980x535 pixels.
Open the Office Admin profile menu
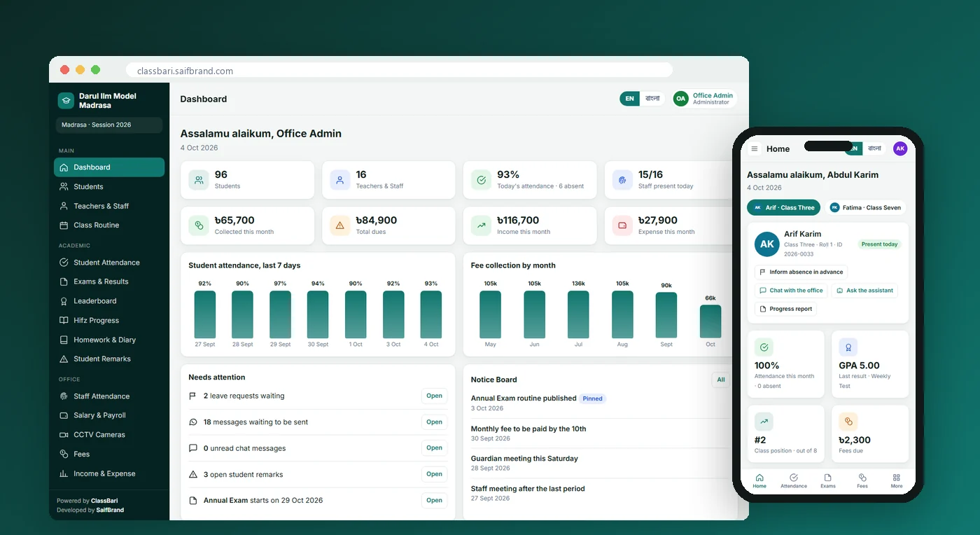coord(704,99)
